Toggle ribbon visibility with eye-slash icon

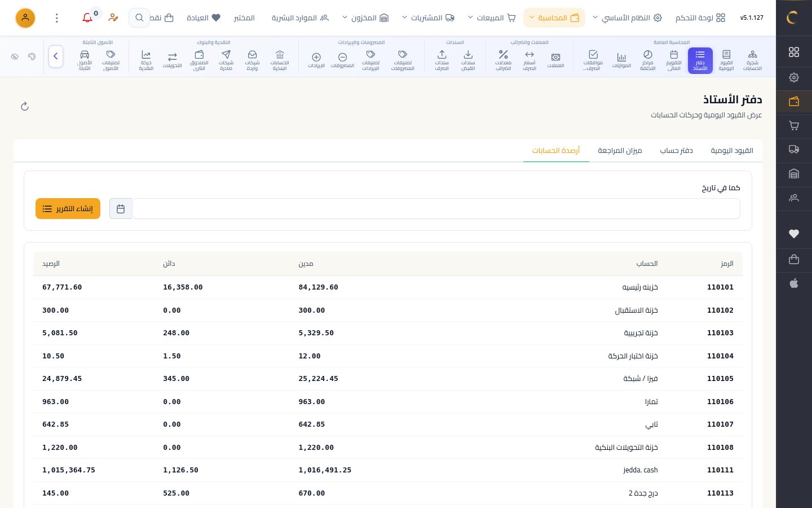(x=15, y=56)
